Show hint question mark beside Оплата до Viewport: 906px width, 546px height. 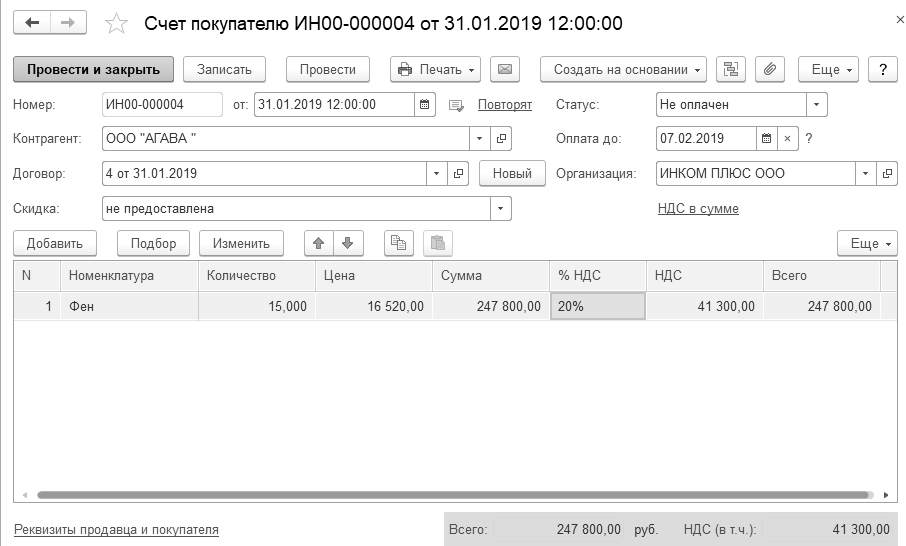coord(809,139)
